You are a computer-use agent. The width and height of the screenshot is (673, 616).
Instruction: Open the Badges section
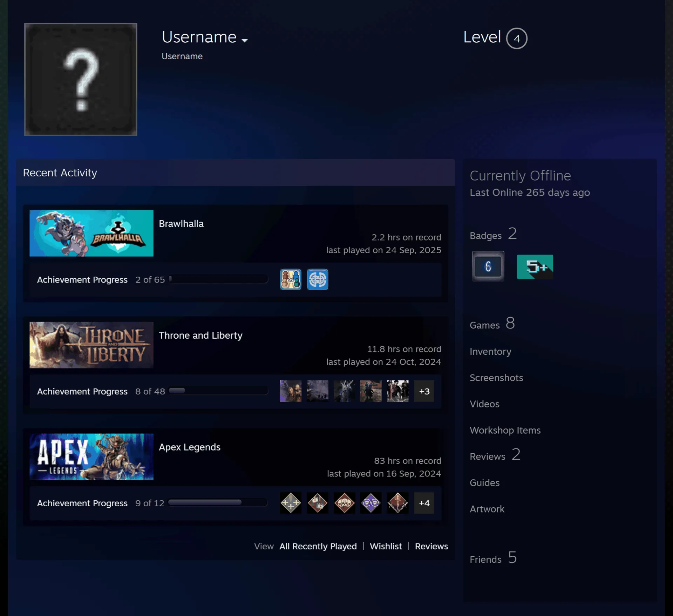tap(493, 234)
